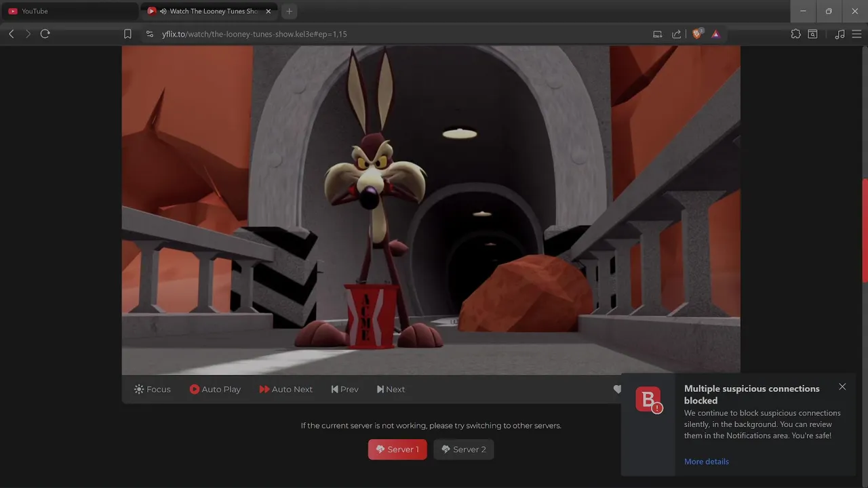
Task: Switch to Server 1
Action: [397, 449]
